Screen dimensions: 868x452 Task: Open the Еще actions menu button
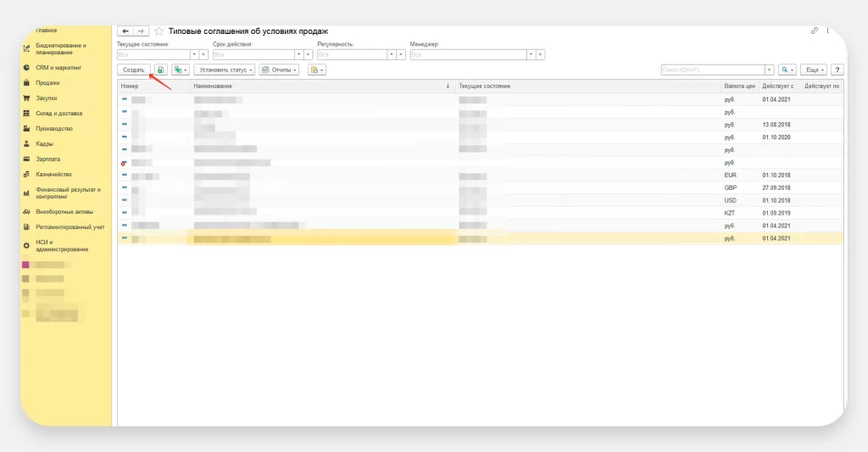tap(815, 70)
